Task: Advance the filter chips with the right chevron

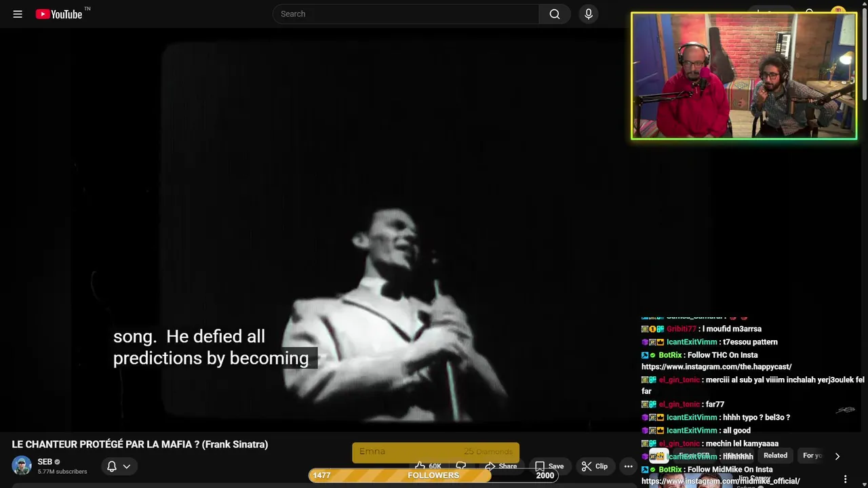Action: point(837,456)
